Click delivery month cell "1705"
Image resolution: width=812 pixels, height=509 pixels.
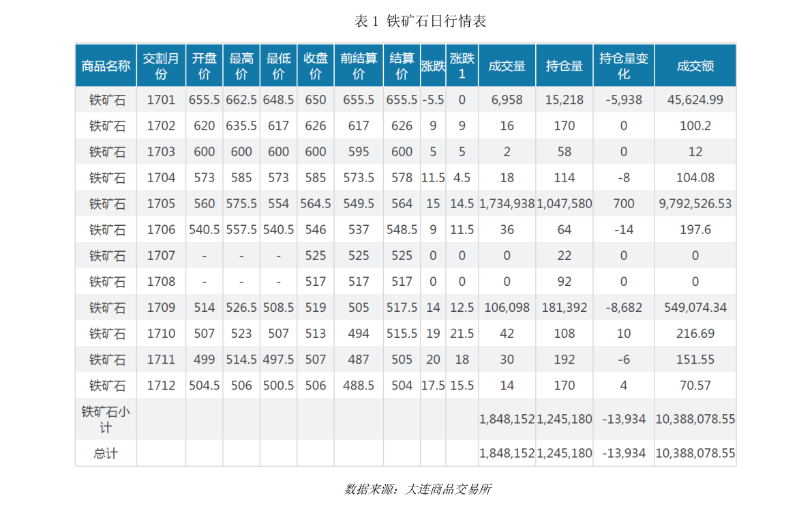pos(161,203)
